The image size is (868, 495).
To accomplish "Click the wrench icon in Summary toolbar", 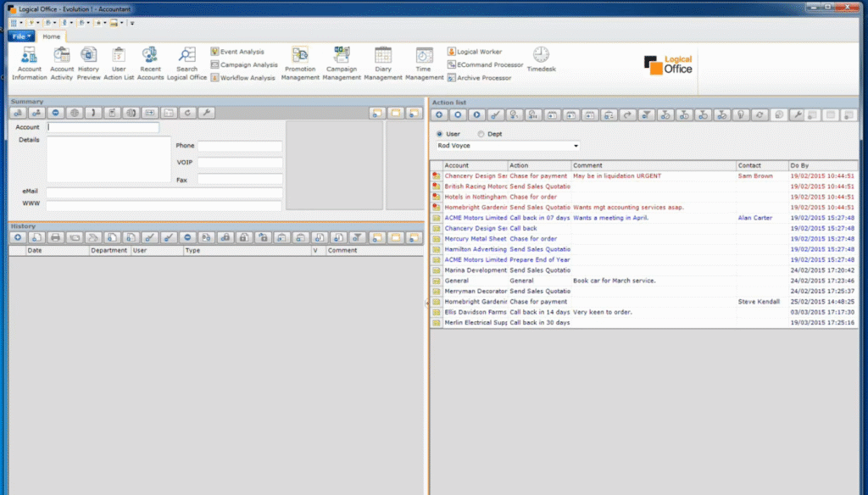I will (207, 113).
